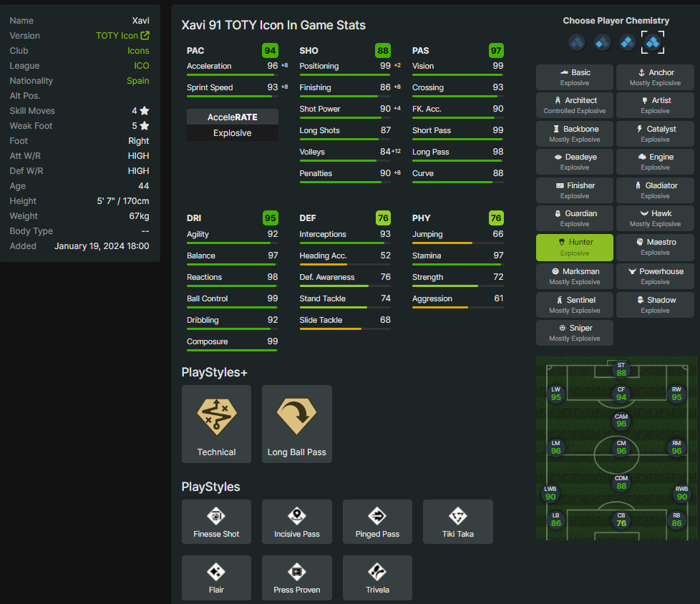Choose the Guardian chemistry style
Viewport: 700px width, 604px height.
tap(575, 219)
